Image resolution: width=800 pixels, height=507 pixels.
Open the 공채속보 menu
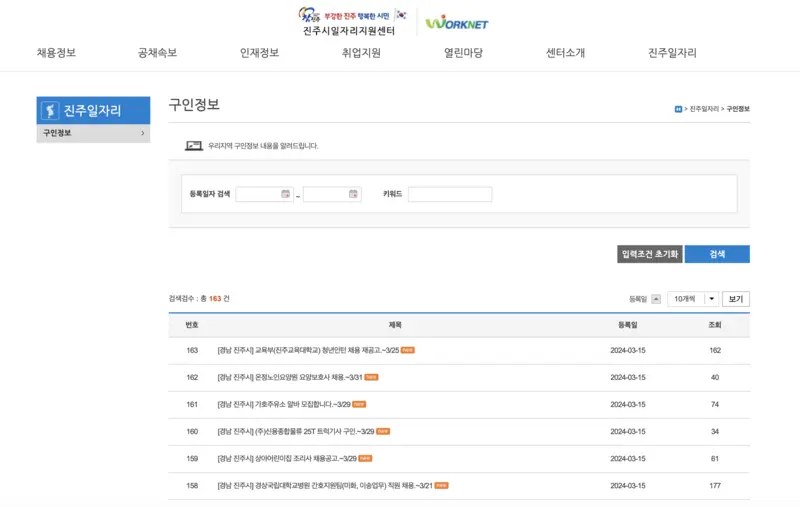click(x=157, y=53)
